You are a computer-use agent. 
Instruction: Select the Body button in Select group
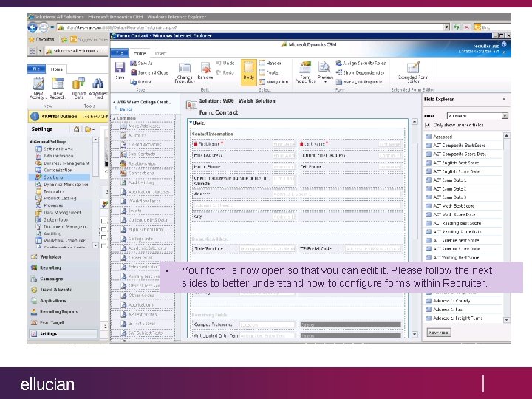pyautogui.click(x=249, y=71)
